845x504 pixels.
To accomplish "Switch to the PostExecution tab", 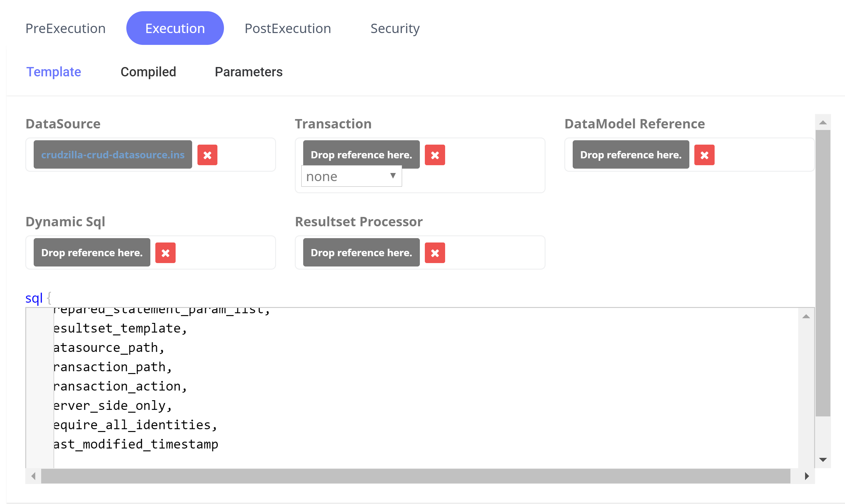I will 288,29.
